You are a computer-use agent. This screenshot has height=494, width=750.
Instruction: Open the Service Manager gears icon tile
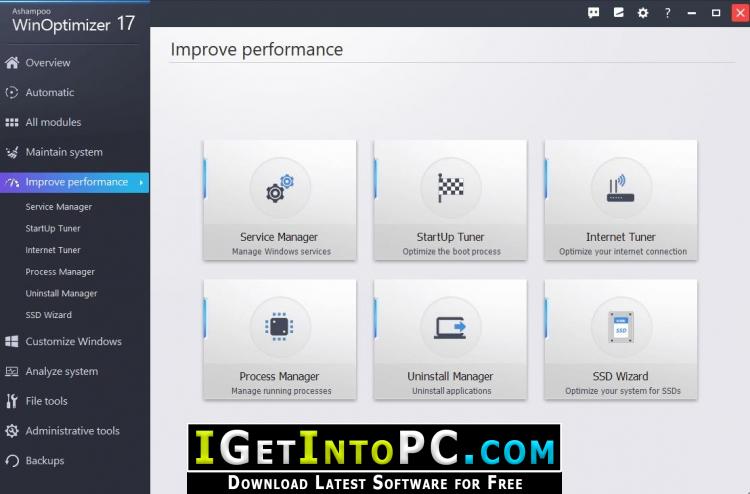tap(280, 188)
